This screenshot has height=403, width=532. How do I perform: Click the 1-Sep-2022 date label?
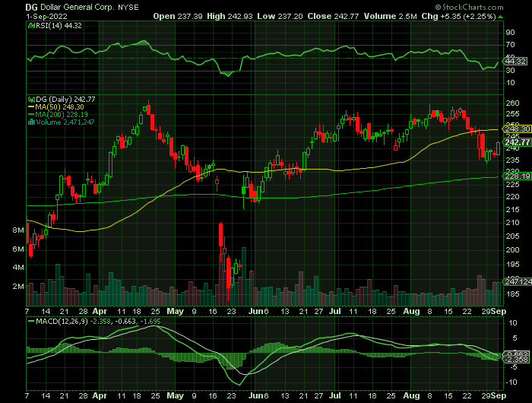47,16
